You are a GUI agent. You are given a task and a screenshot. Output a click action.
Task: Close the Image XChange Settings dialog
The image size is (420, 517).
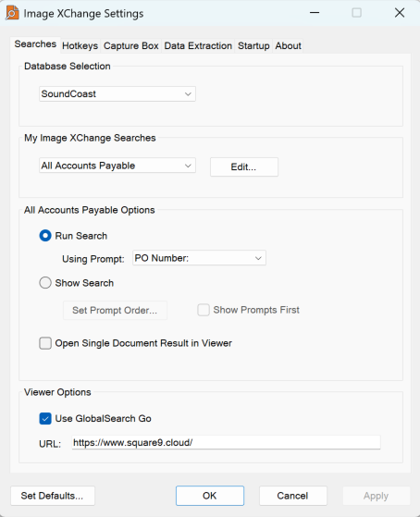[400, 13]
